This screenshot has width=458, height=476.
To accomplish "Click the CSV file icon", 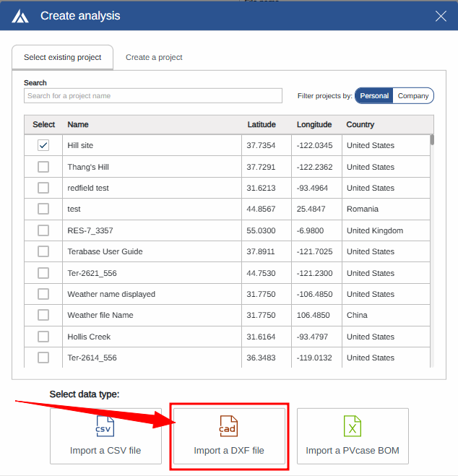I will coord(105,426).
